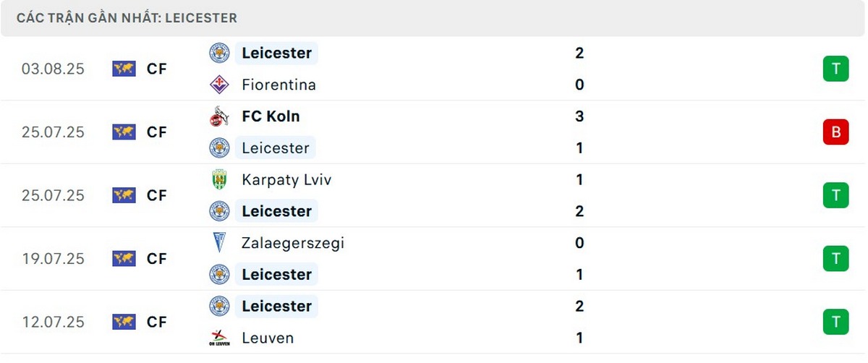Open the FC Koln team link
The height and width of the screenshot is (363, 868).
(271, 116)
